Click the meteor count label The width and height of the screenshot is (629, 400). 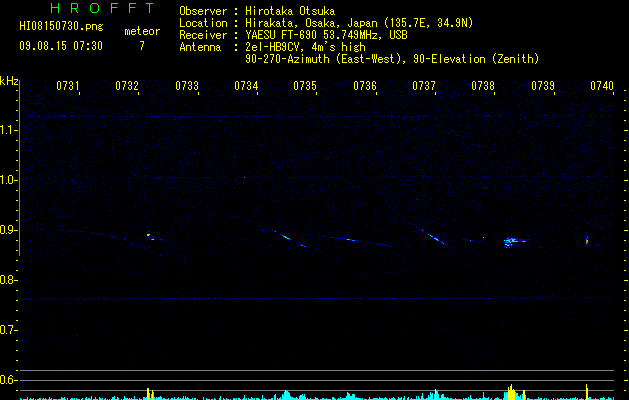[x=142, y=31]
